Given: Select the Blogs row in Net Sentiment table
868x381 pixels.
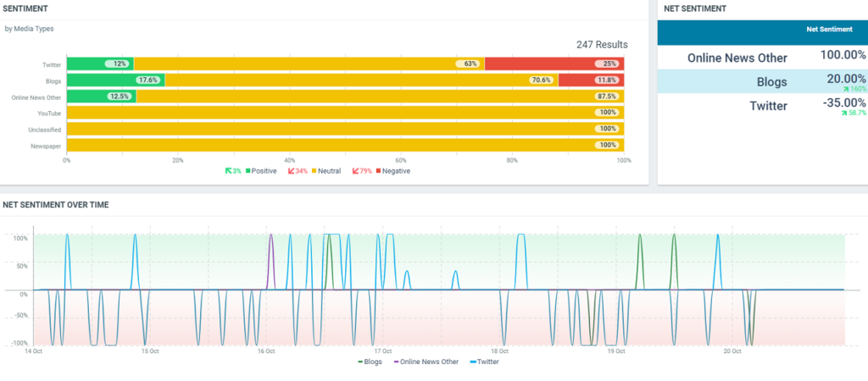Looking at the screenshot, I should [762, 82].
